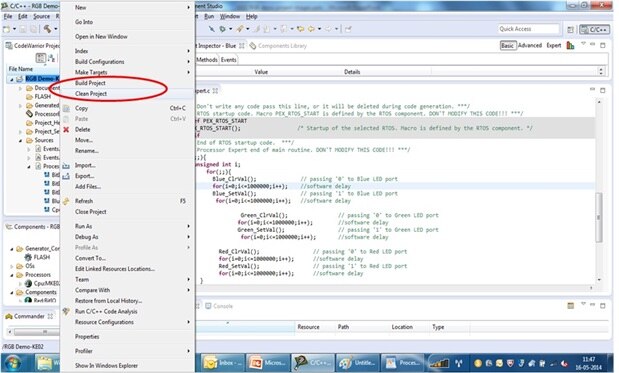619x373 pixels.
Task: Switch to Components Library tab
Action: 278,46
